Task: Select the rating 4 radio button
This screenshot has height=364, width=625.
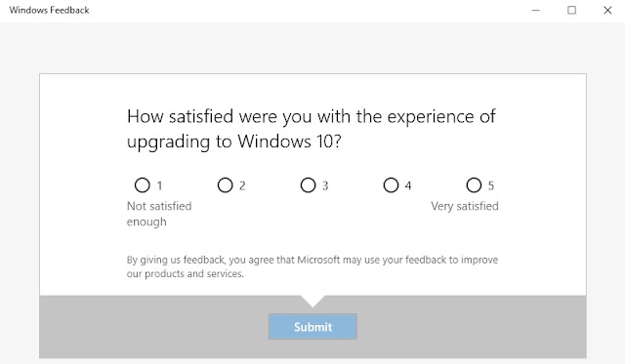Action: click(391, 185)
